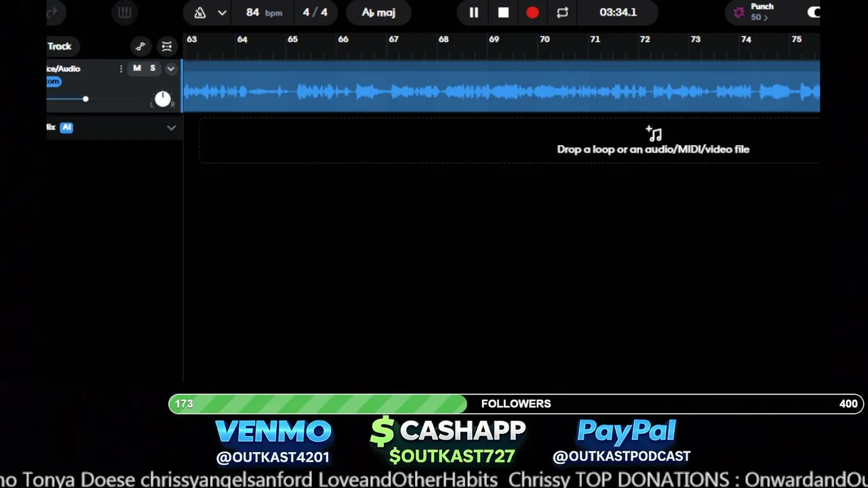Jump to bar 71 on the ruler

595,39
